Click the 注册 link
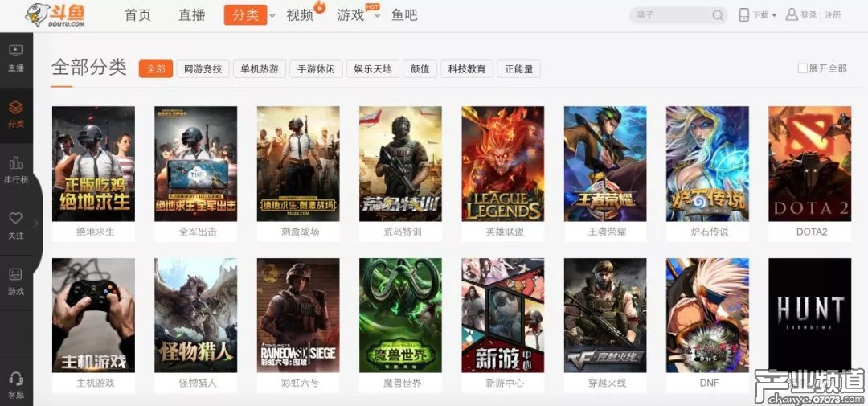 [x=833, y=15]
